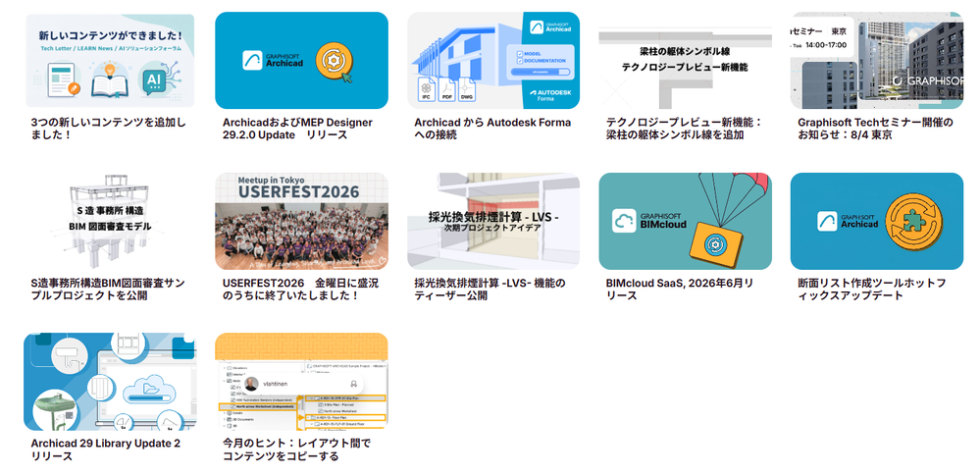980x474 pixels.
Task: Open 'Graphisoft Techセミナー開催のお知らせ：8/4 東京' link
Action: (x=876, y=129)
